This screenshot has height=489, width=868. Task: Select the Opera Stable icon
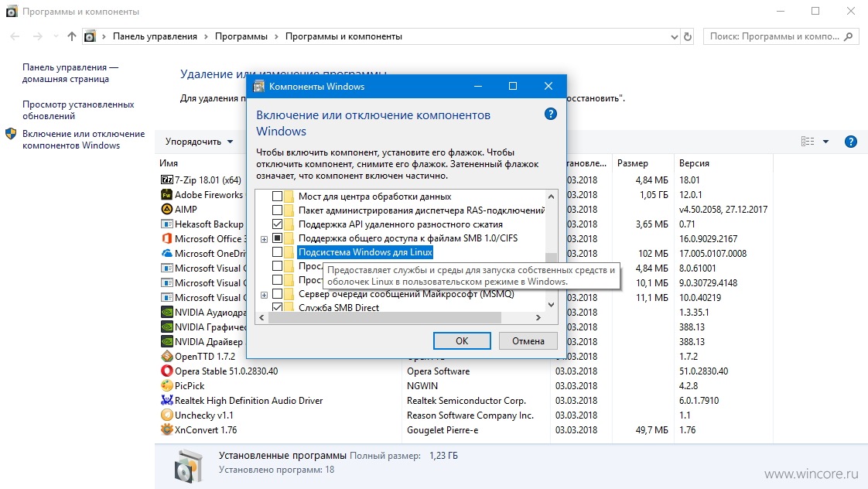click(x=166, y=371)
